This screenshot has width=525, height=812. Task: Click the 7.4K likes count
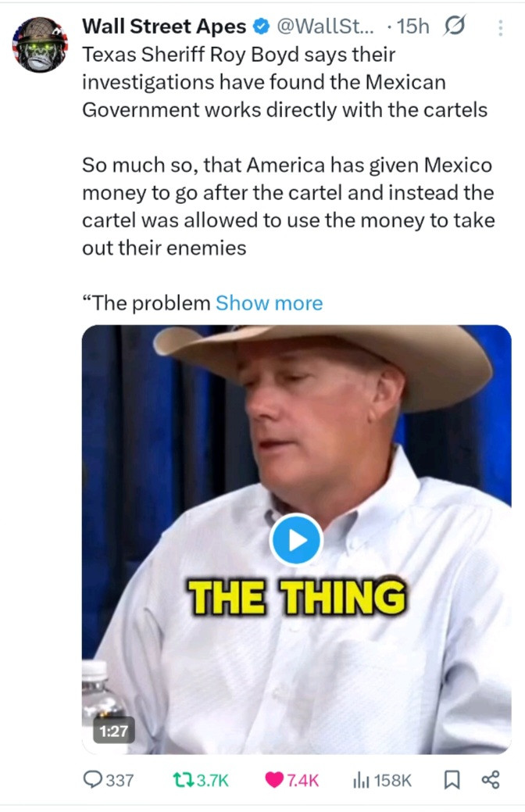click(303, 780)
